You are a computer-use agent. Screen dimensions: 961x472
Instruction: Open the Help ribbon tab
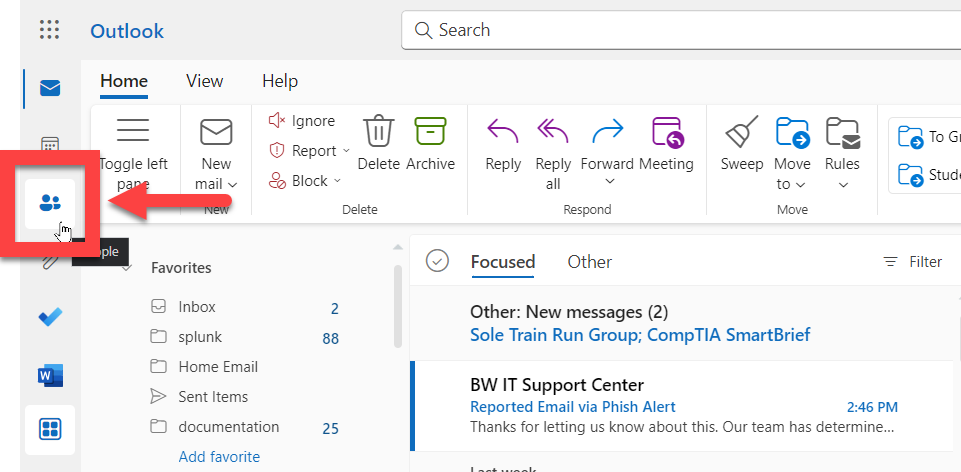click(x=280, y=82)
